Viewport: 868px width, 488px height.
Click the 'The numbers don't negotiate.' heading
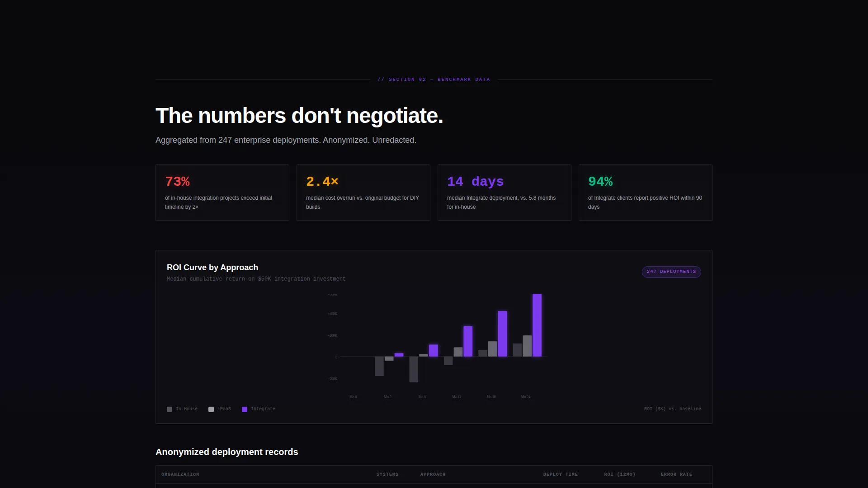click(299, 116)
